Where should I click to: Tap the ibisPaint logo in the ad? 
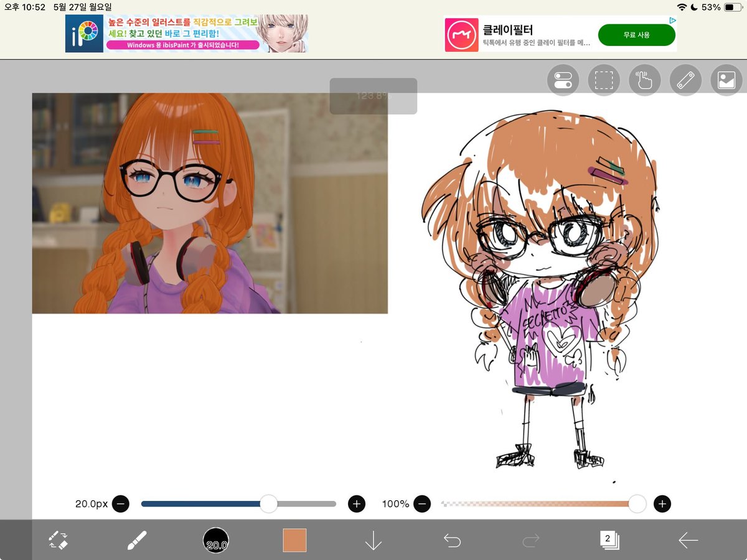pyautogui.click(x=84, y=34)
